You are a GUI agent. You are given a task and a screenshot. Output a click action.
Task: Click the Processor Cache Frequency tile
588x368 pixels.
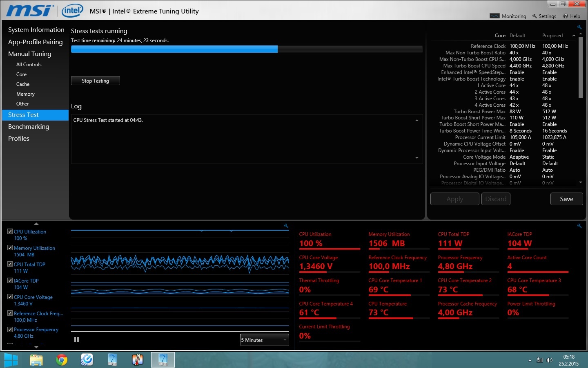click(x=468, y=310)
